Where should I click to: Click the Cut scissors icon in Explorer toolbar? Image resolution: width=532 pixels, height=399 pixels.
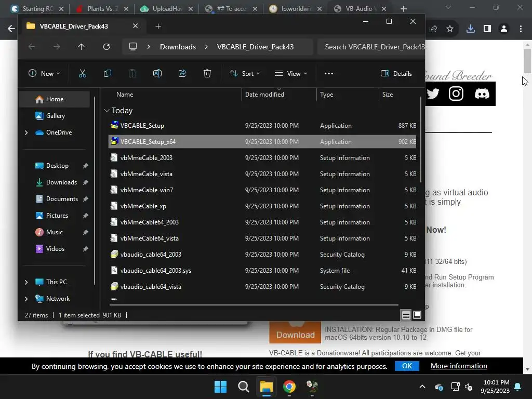click(83, 73)
